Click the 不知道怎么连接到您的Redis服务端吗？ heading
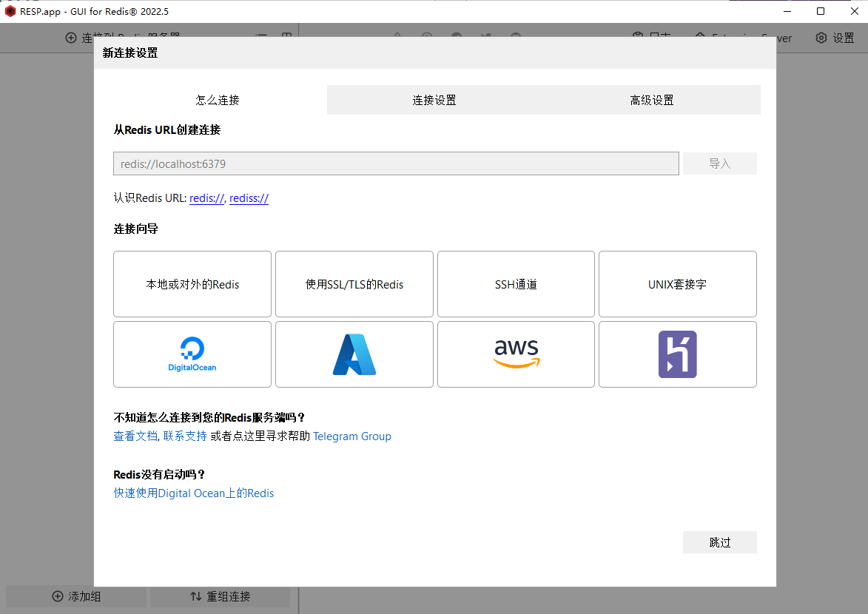This screenshot has height=614, width=868. 209,417
